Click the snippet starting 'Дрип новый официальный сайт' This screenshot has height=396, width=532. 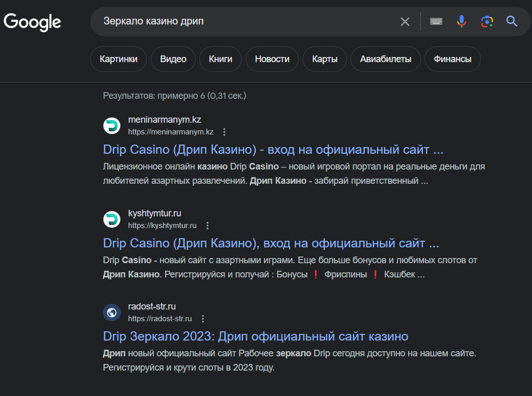(289, 360)
